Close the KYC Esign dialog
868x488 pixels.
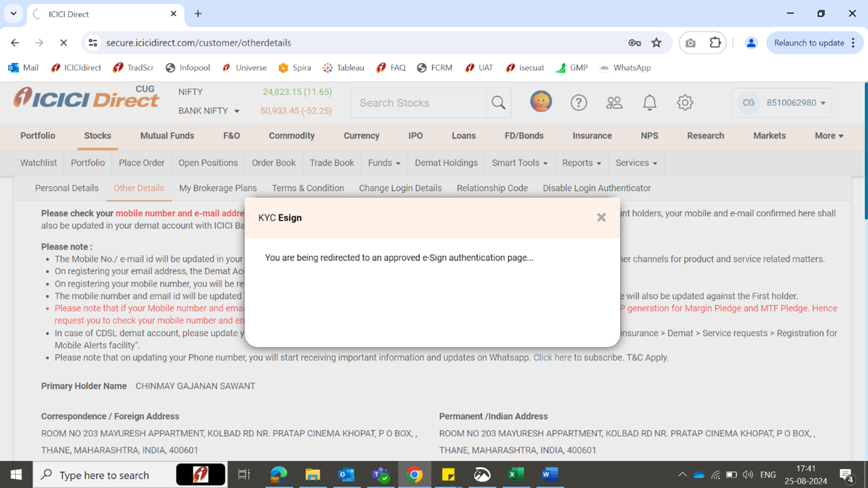pyautogui.click(x=601, y=218)
